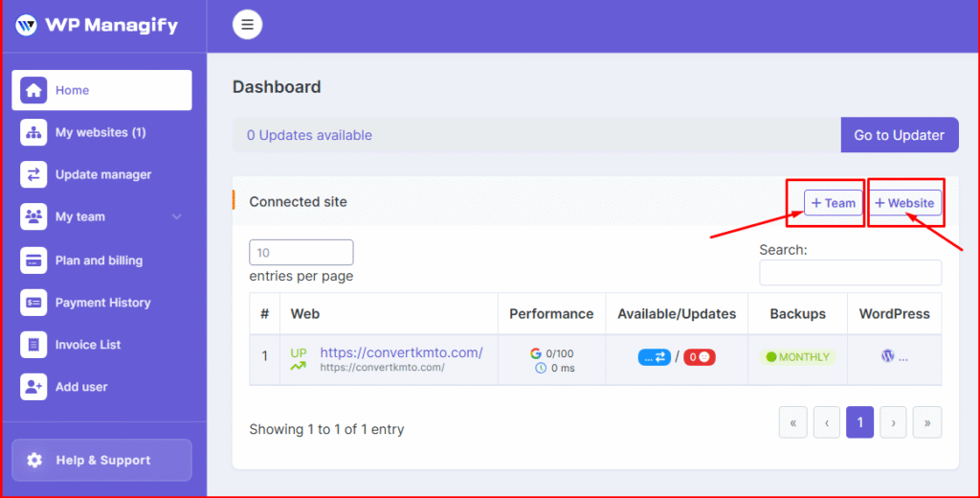Click the Help & Support button
Image resolution: width=980 pixels, height=498 pixels.
click(x=101, y=461)
